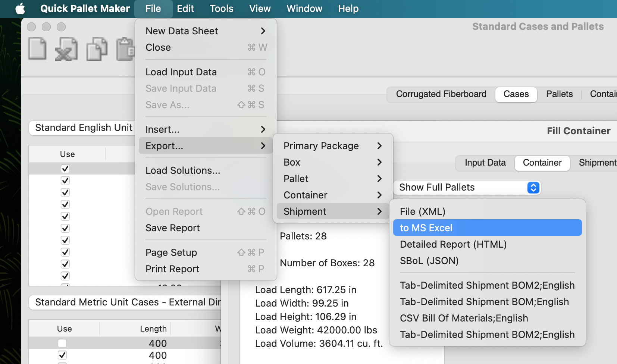Expand Box export submenu
The image size is (617, 364).
[x=333, y=162]
